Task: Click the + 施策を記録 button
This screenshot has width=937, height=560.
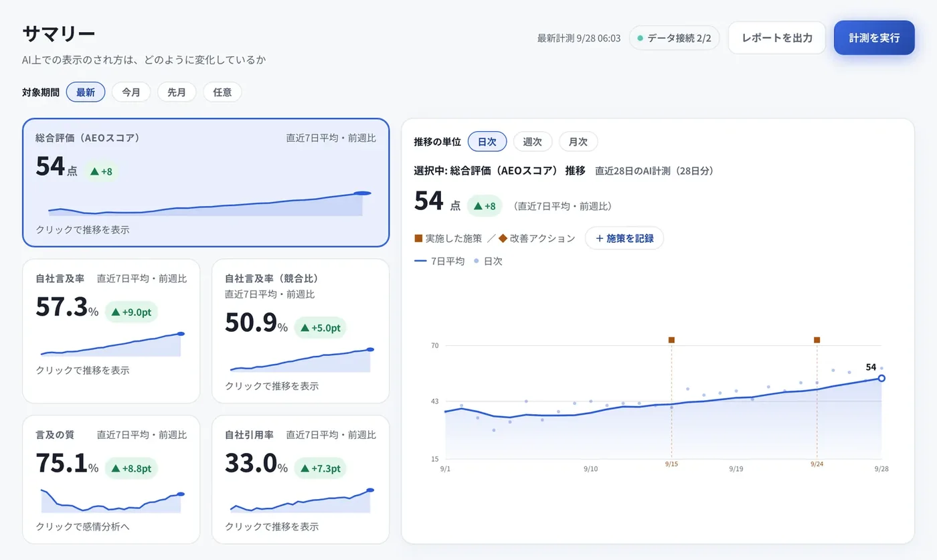Action: point(624,238)
